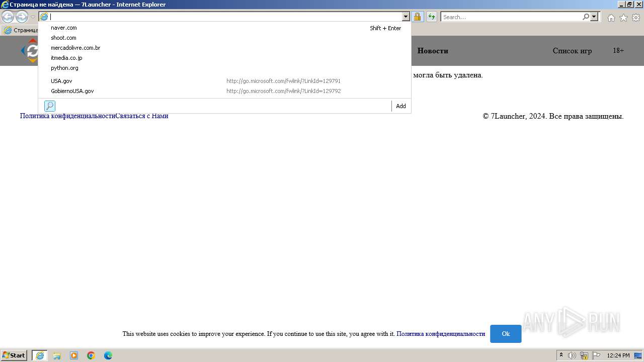The height and width of the screenshot is (362, 644).
Task: Show hidden tray icons arrow
Action: pos(561,355)
